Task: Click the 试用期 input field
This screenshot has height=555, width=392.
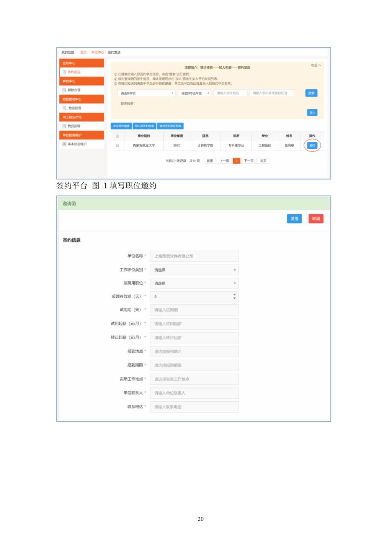Action: coord(194,310)
